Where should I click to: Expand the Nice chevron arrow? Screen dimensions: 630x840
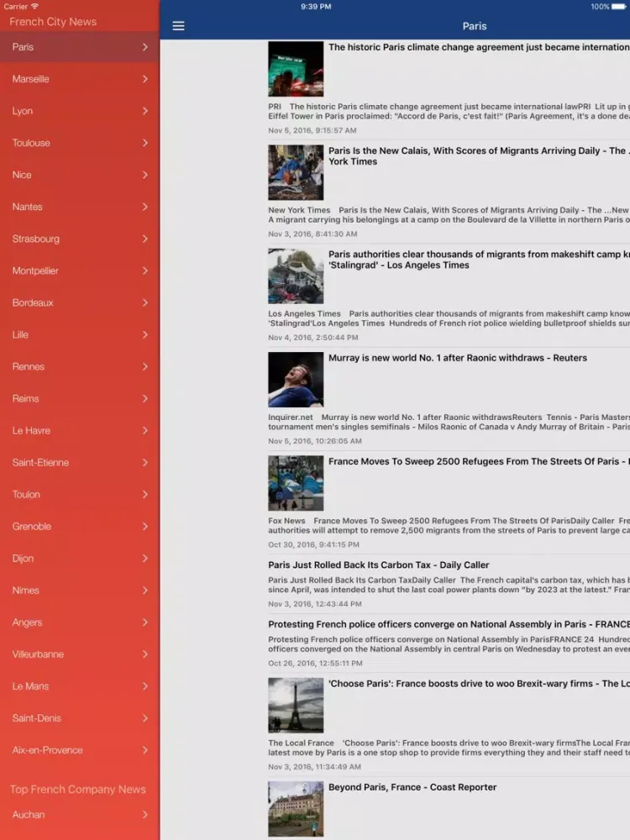[145, 175]
